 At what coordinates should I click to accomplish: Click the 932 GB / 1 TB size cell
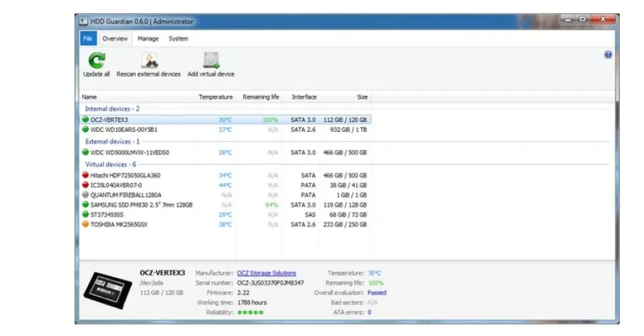coord(348,130)
